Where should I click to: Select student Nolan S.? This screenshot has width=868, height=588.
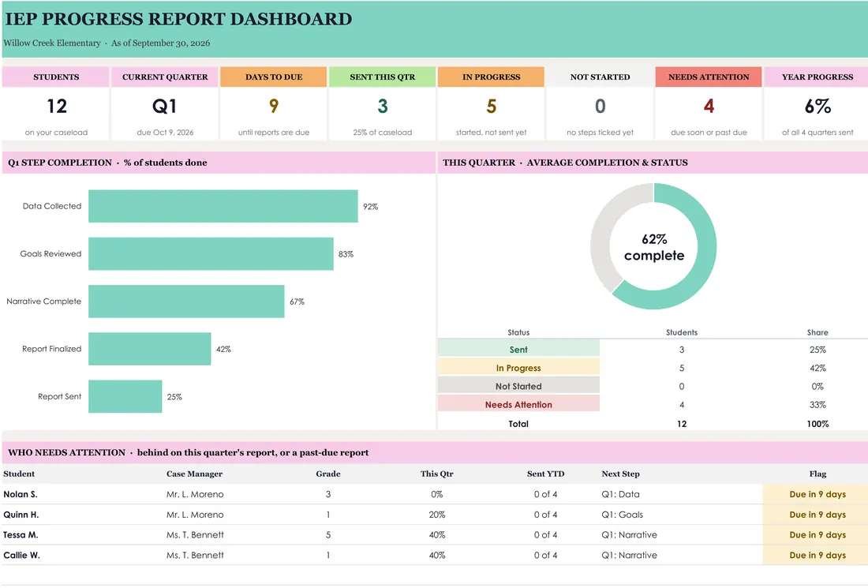pos(21,494)
